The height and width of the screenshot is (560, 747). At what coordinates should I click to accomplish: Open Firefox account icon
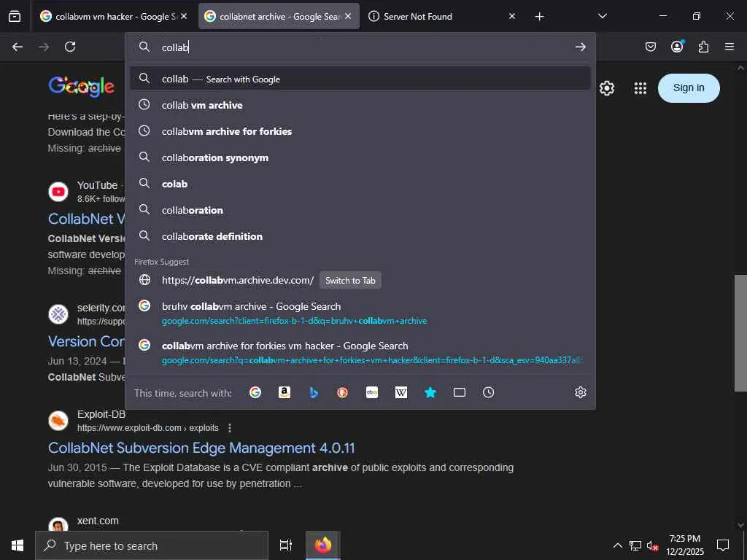[677, 47]
